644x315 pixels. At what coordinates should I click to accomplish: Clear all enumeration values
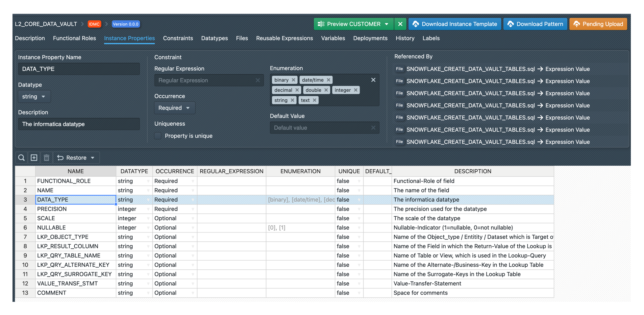tap(373, 80)
